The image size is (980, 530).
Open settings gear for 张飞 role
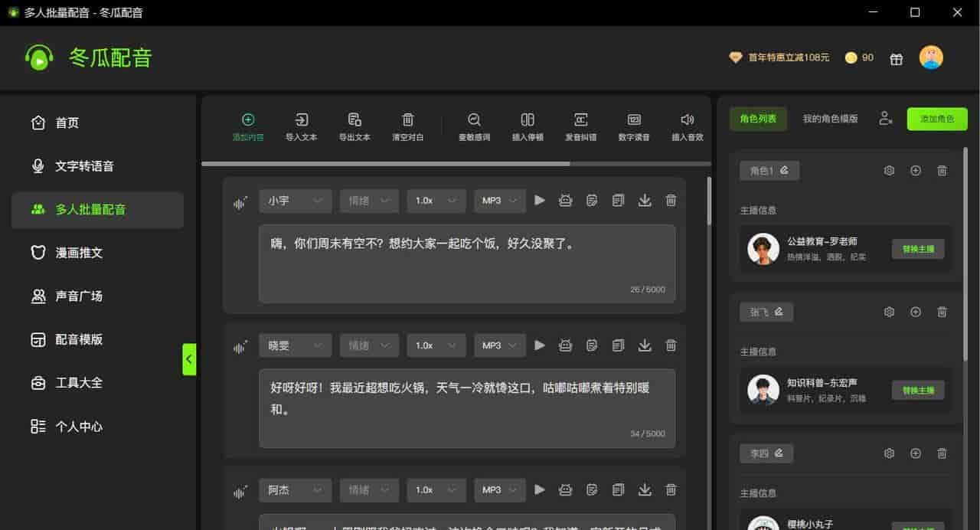889,312
